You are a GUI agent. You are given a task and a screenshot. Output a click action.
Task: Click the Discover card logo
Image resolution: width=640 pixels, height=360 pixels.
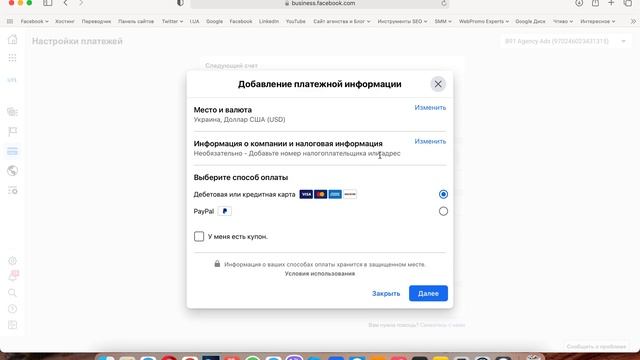pyautogui.click(x=350, y=194)
